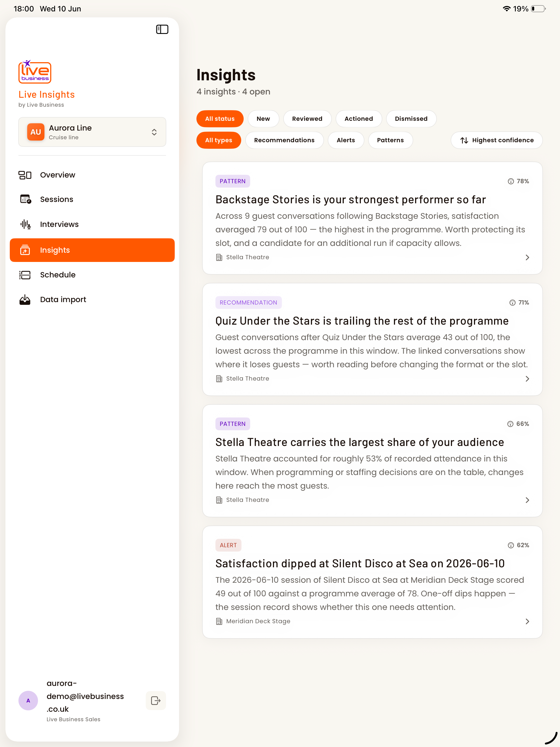
Task: Click the 18:00 clock in status bar
Action: tap(24, 8)
